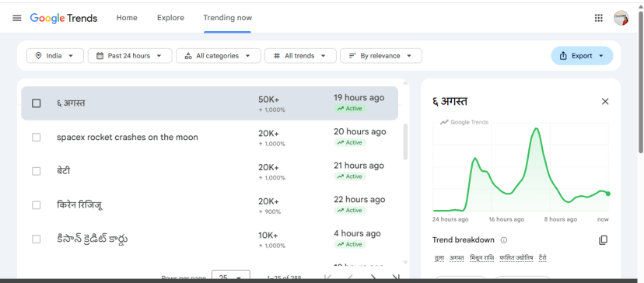This screenshot has height=283, width=644.
Task: Click the Active badge for 4 hours ago
Action: [x=350, y=244]
